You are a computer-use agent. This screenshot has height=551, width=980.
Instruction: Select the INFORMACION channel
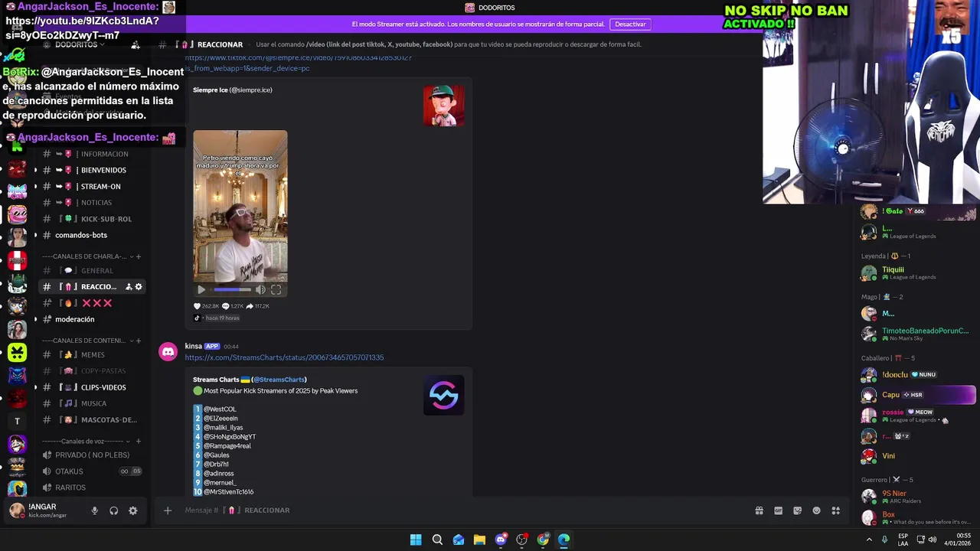coord(92,154)
